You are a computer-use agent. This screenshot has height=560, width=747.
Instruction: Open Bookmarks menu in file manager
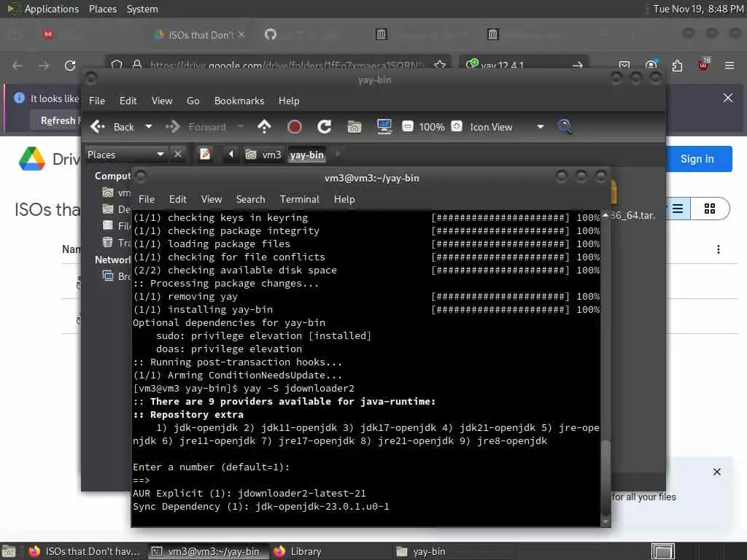[x=239, y=101]
